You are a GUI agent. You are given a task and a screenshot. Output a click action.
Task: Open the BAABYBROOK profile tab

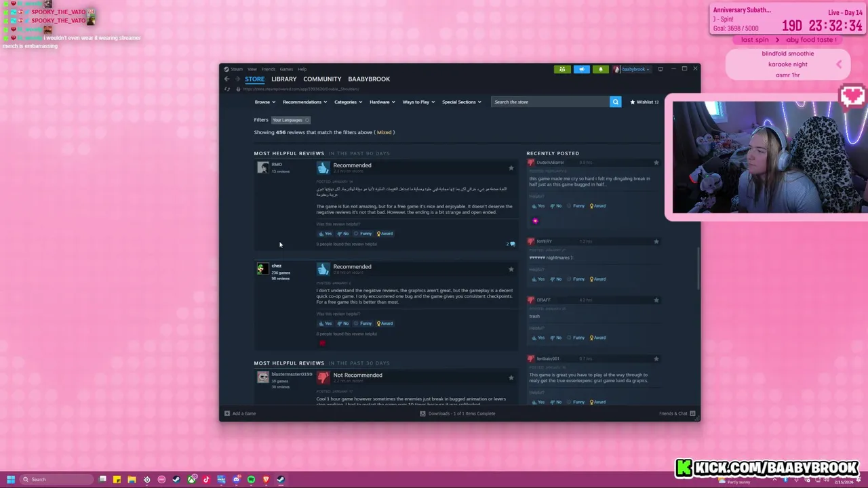coord(369,79)
